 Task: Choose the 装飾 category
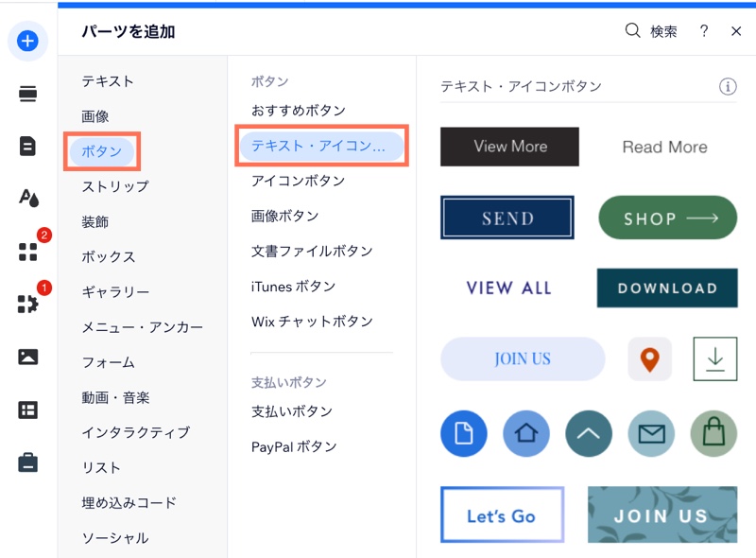95,222
